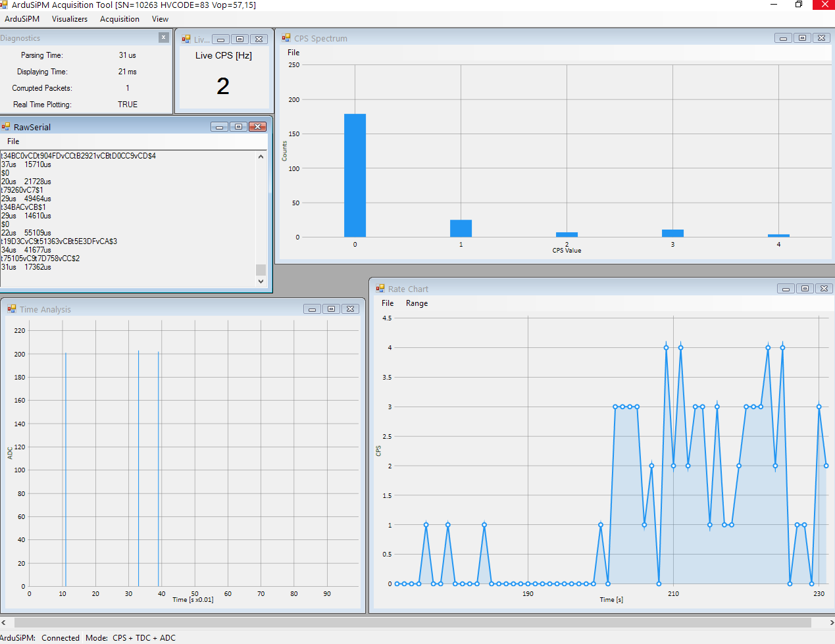Open the View menu
Viewport: 835px width, 644px height.
coord(160,19)
